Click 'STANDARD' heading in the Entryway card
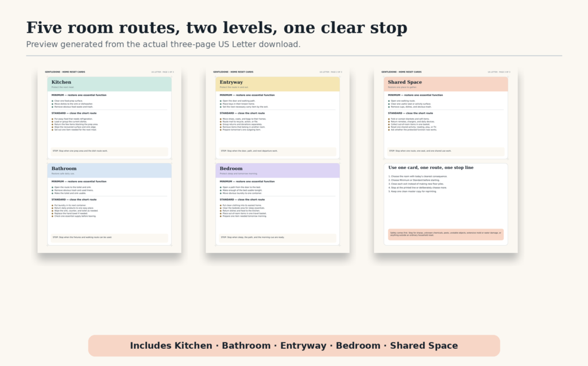588x366 pixels. tap(242, 113)
